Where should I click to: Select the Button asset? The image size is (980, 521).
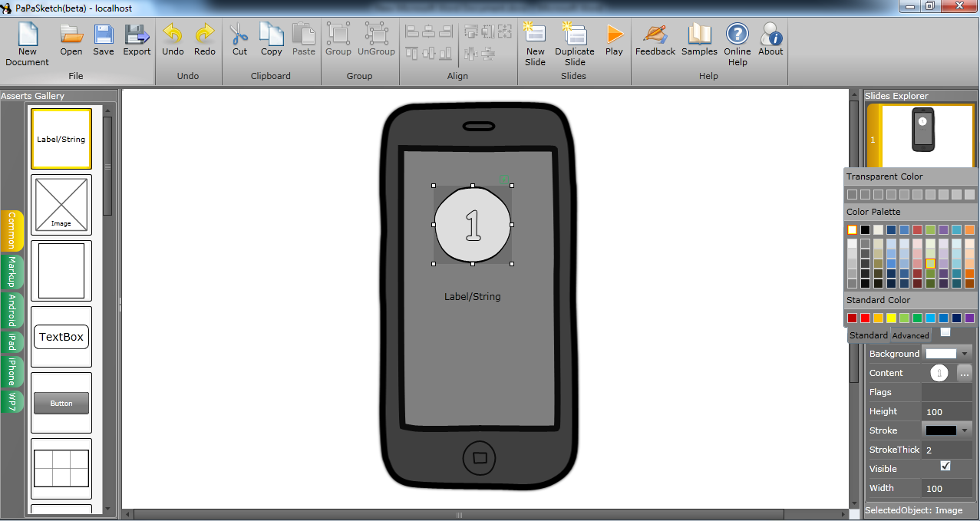pos(61,403)
